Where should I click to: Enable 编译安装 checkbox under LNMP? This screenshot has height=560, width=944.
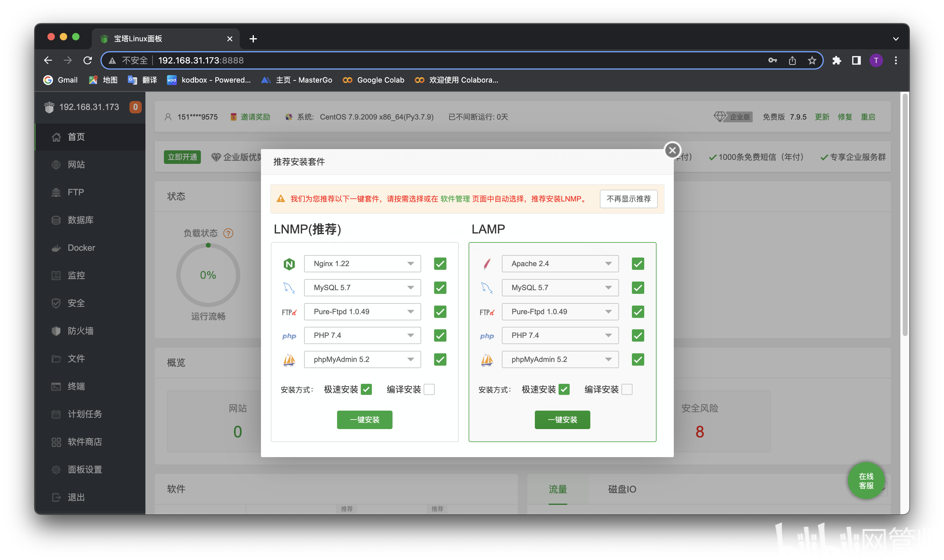[429, 389]
